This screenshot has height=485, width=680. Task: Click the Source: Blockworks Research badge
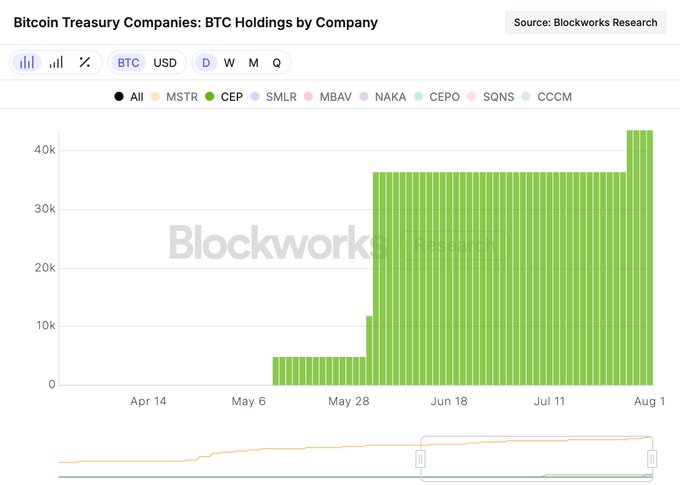(585, 23)
